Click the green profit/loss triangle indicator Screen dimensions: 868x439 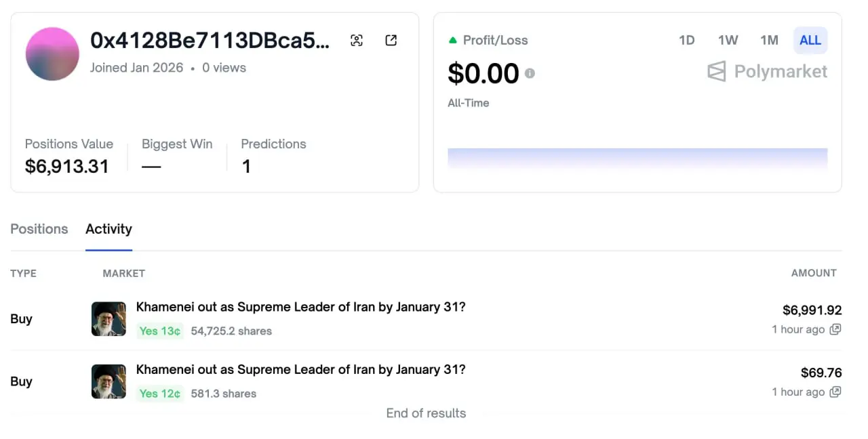tap(453, 41)
